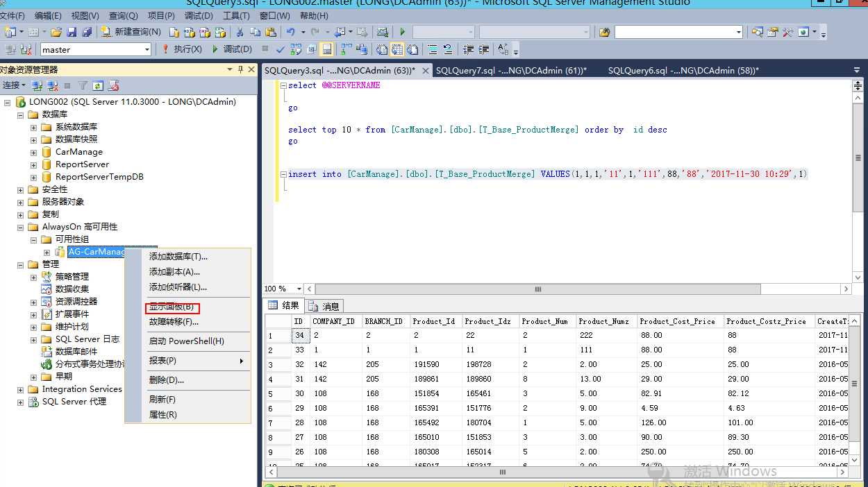Click the Parse checkmark icon

point(281,49)
